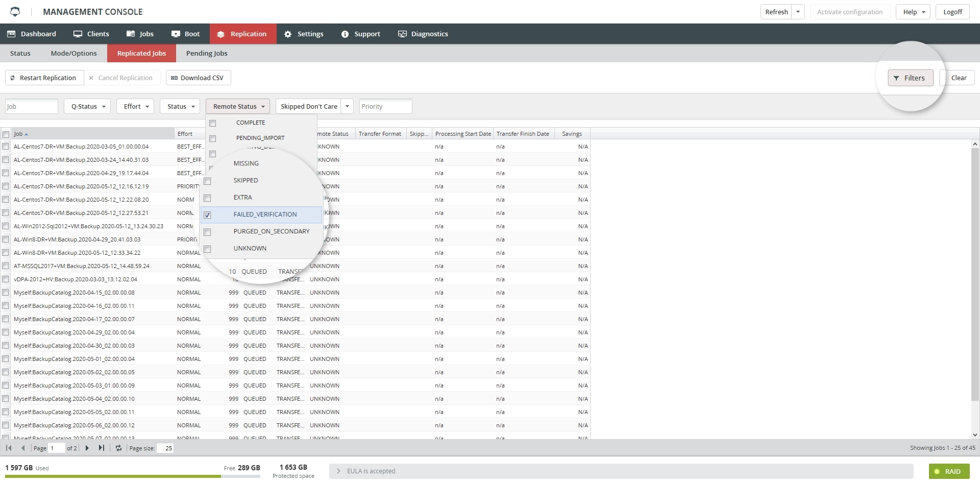Check the PURGED_ON_SECONDARY option

tap(207, 232)
